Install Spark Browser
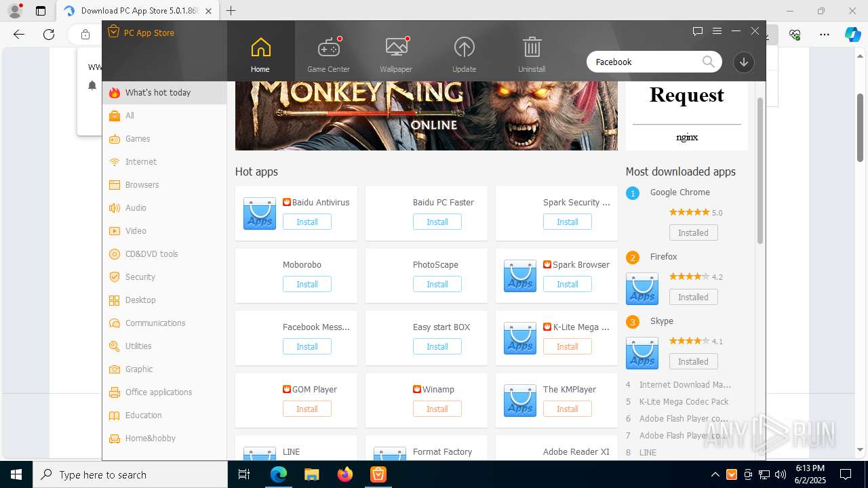 568,284
